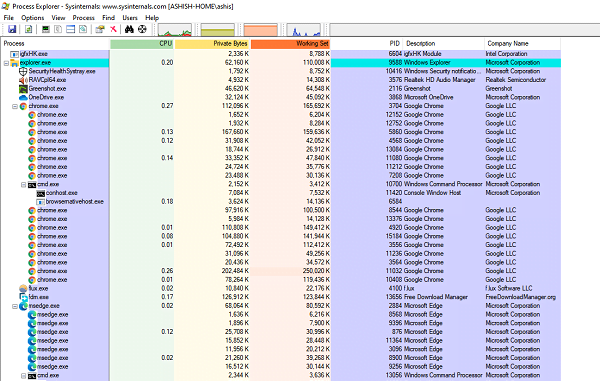Toggle Show Process Tree toolbar icon
The height and width of the screenshot is (381, 600).
tap(58, 29)
